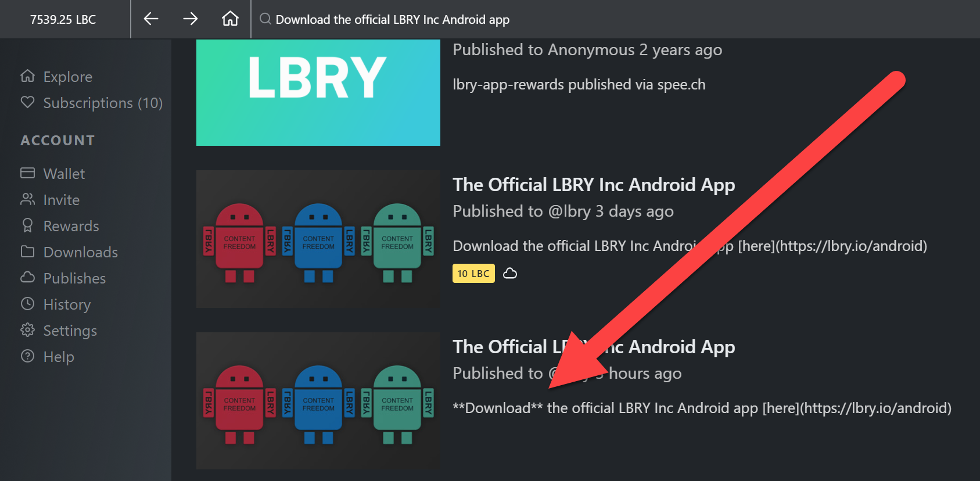The image size is (980, 481).
Task: Go forward with the right arrow
Action: coord(191,19)
